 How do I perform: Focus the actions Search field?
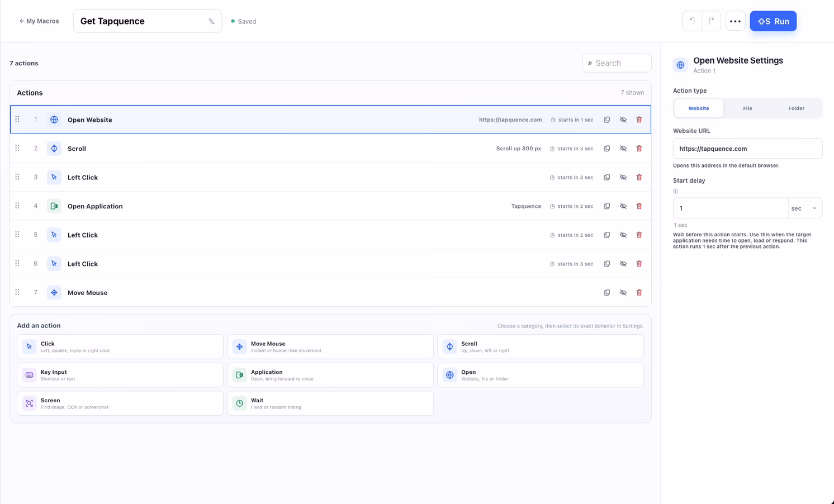pos(617,63)
